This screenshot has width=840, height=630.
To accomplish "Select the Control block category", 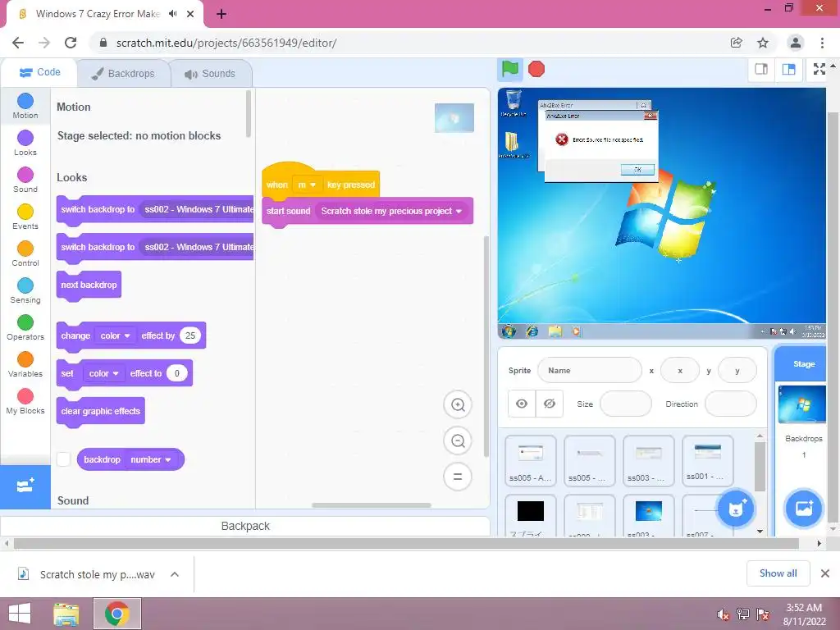I will [x=25, y=254].
